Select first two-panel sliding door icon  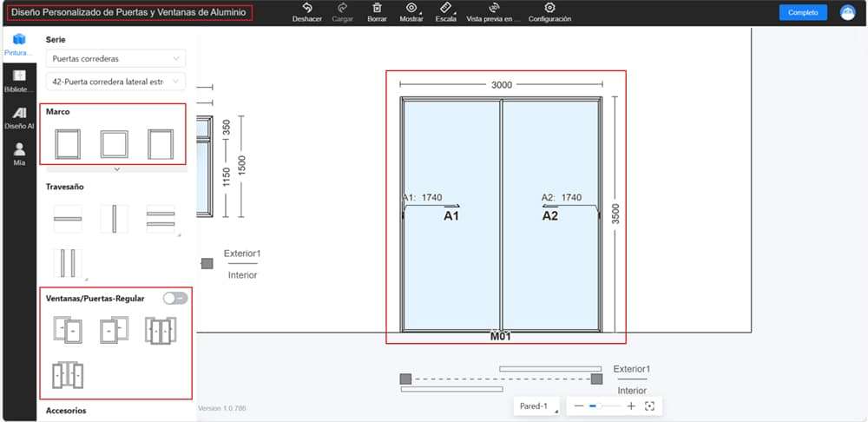[68, 329]
